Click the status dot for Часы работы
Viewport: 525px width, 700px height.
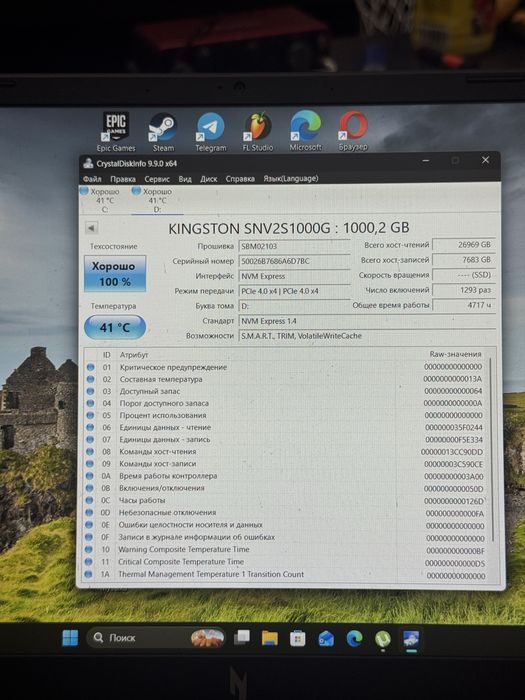[x=89, y=500]
